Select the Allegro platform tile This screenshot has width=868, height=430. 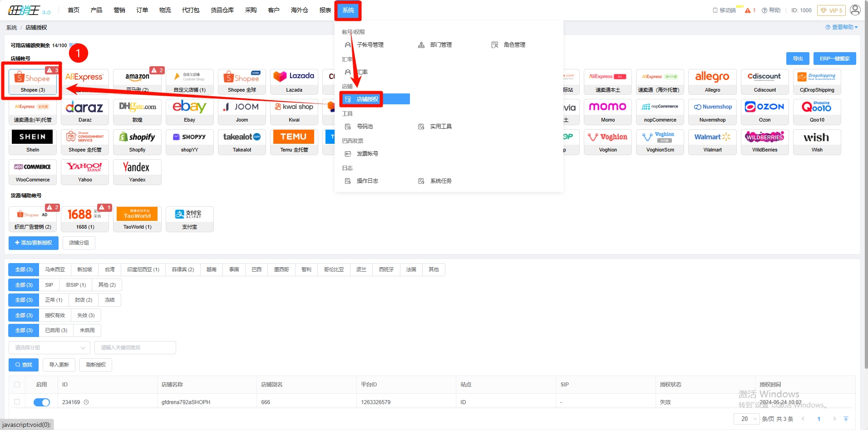pyautogui.click(x=712, y=82)
